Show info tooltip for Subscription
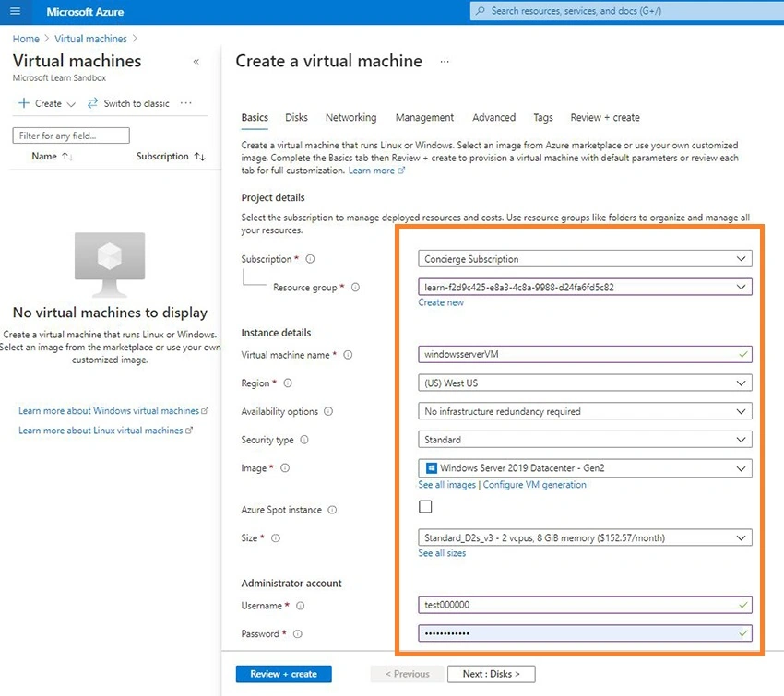Image resolution: width=784 pixels, height=696 pixels. (x=310, y=259)
